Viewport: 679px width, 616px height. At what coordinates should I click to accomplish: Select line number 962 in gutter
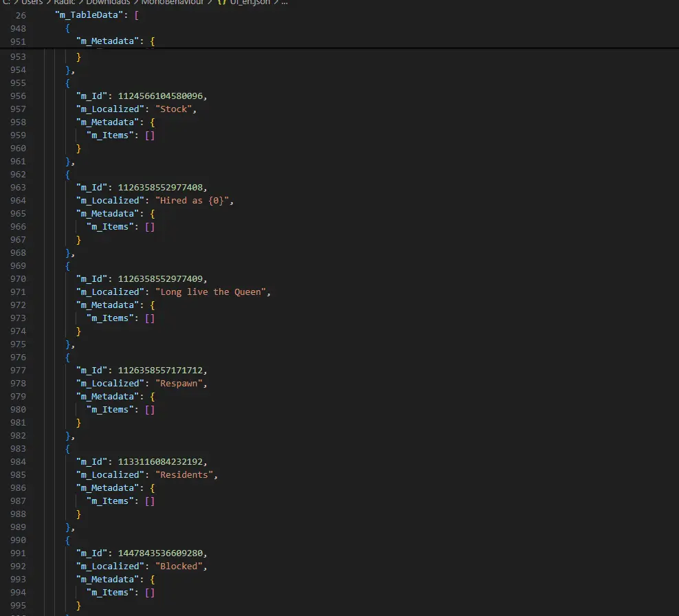(18, 175)
